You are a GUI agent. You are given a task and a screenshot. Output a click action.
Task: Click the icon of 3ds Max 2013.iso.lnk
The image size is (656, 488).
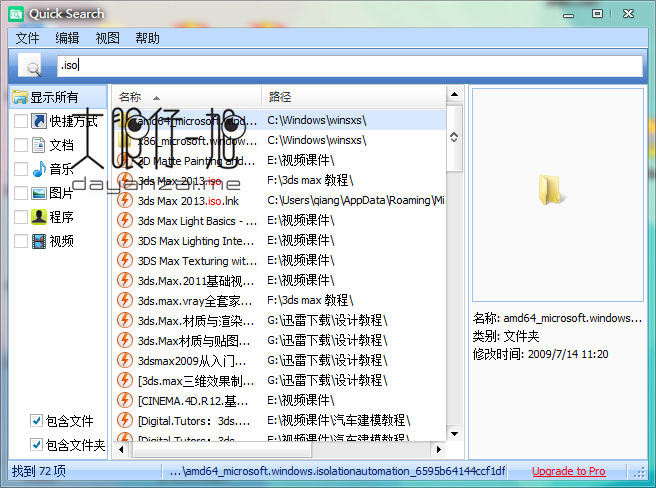[x=125, y=200]
